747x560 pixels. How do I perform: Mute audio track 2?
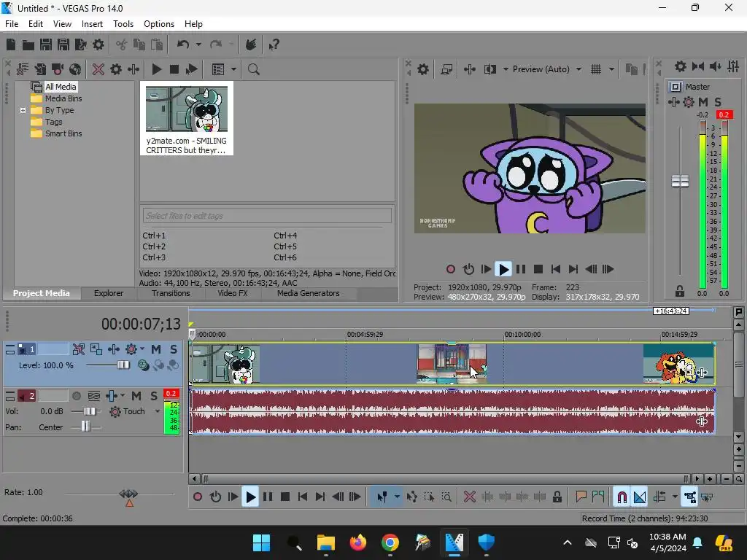pos(136,396)
